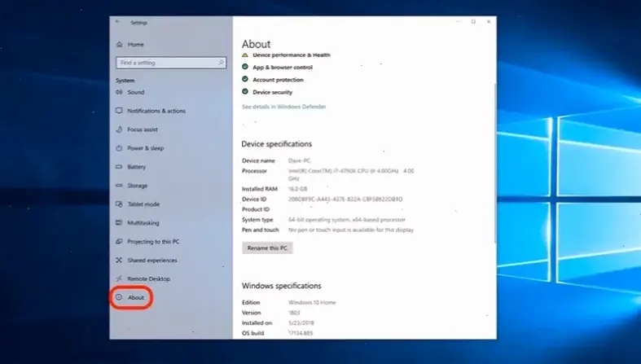Click the Home icon in sidebar

(x=120, y=44)
